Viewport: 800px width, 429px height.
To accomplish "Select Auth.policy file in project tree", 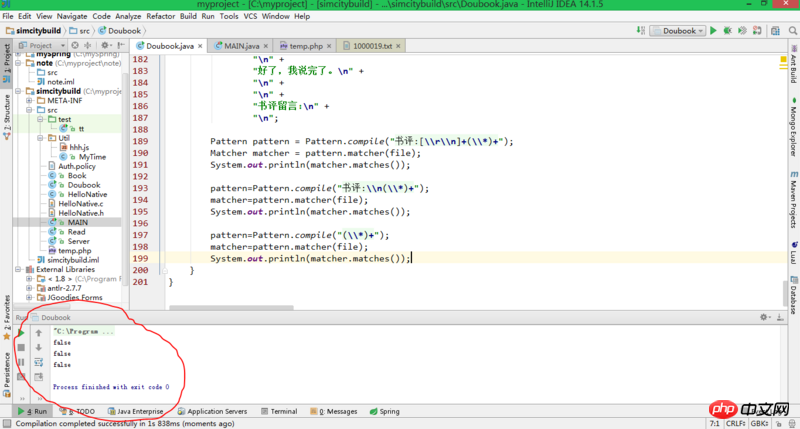I will point(77,166).
